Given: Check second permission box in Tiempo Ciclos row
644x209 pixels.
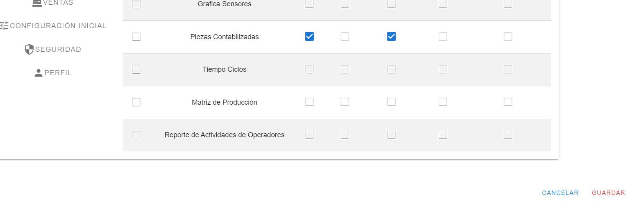Looking at the screenshot, I should click(x=345, y=69).
